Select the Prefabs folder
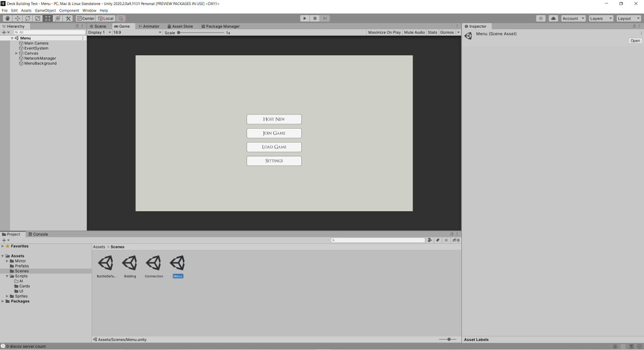The image size is (644, 350). [x=22, y=266]
